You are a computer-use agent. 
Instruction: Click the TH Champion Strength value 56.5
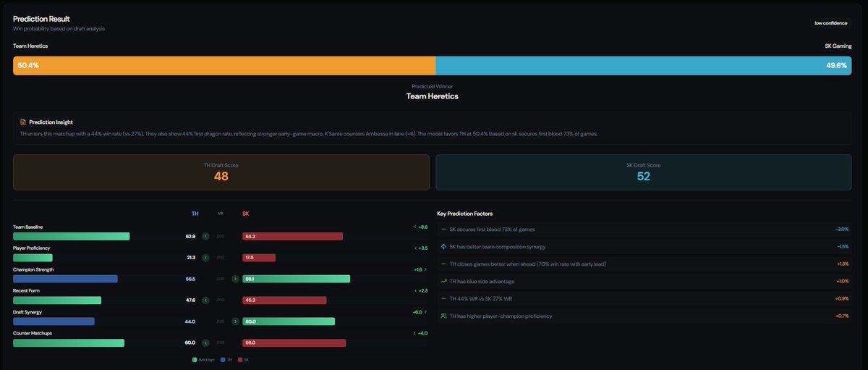[x=190, y=279]
